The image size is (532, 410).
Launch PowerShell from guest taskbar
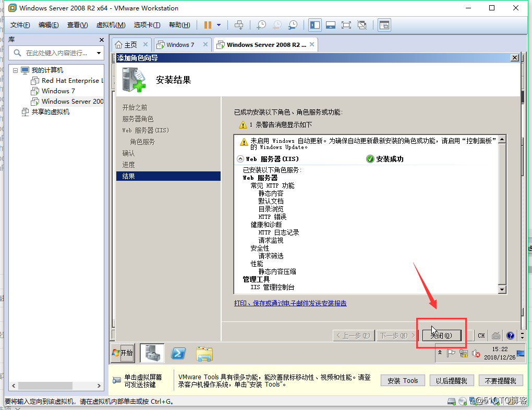coord(178,353)
